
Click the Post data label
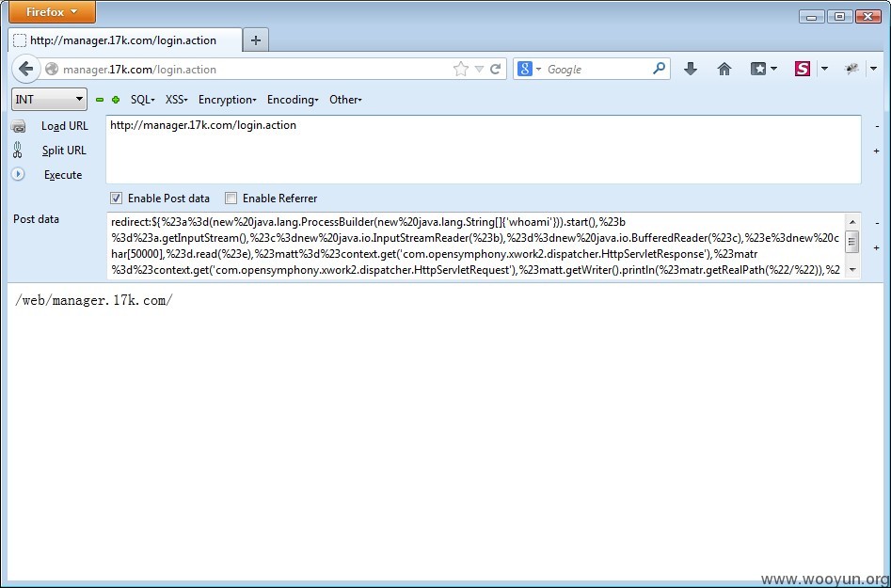pos(37,219)
